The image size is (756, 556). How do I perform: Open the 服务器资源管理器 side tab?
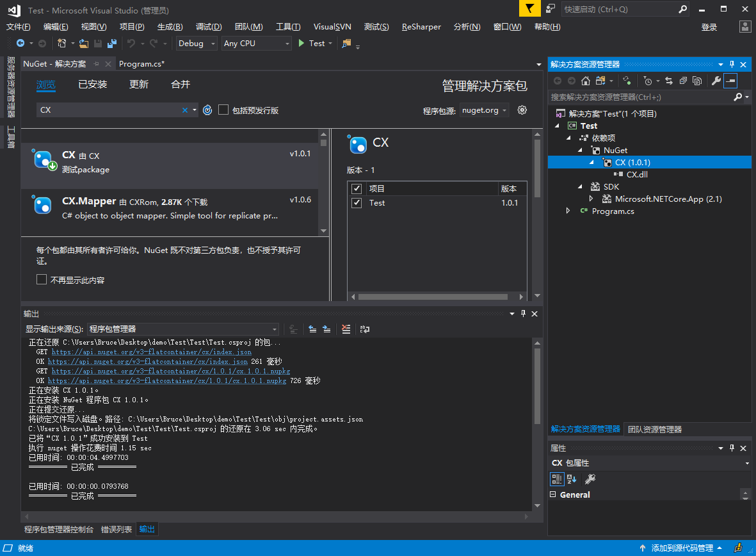point(11,87)
